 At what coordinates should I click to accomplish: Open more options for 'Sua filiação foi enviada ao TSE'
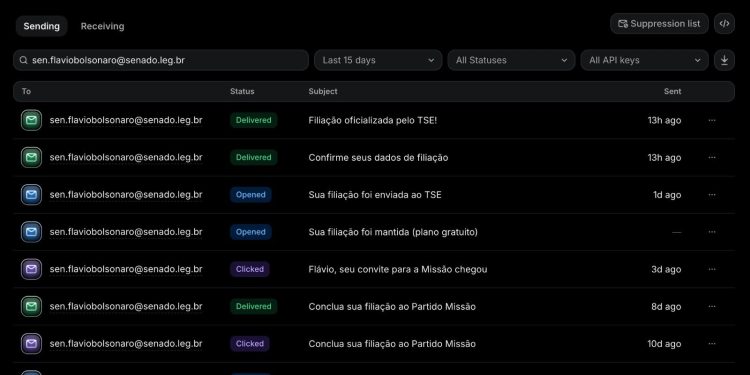(712, 195)
